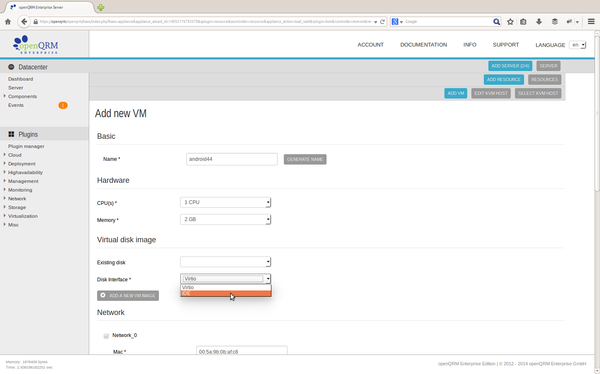
Task: Open the Account menu
Action: [370, 45]
